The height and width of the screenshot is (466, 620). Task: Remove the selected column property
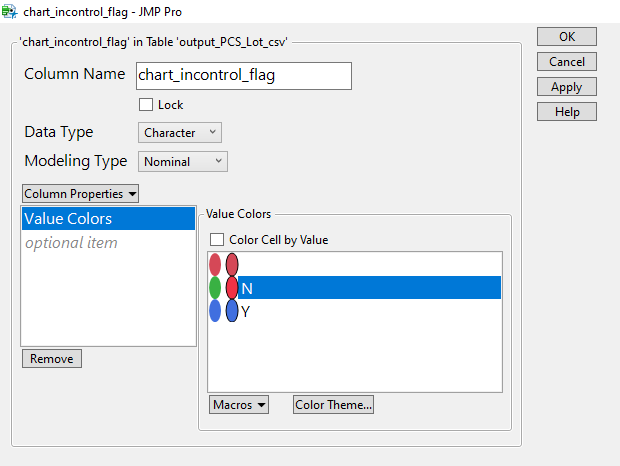(52, 359)
